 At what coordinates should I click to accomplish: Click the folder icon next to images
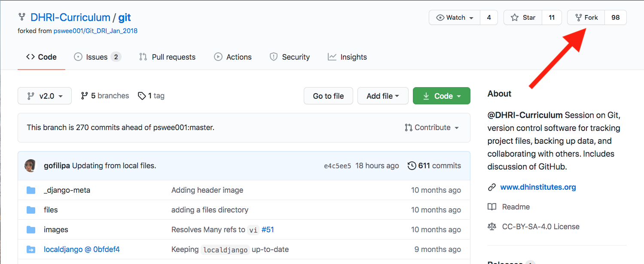click(31, 229)
